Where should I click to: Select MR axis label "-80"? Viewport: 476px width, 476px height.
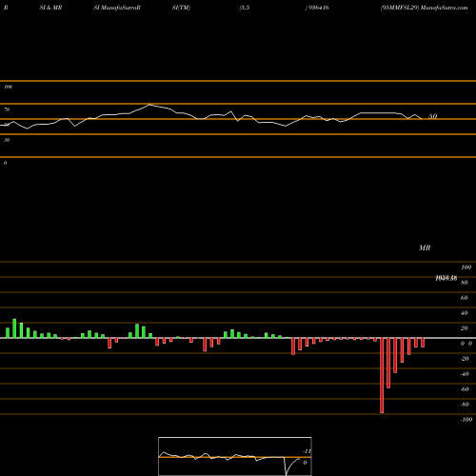point(465,405)
